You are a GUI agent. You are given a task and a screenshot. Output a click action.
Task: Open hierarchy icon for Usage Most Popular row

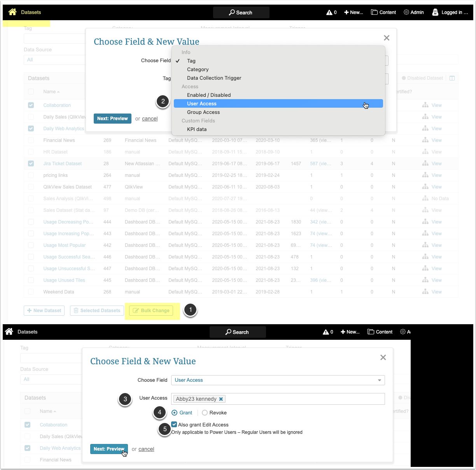pyautogui.click(x=425, y=245)
